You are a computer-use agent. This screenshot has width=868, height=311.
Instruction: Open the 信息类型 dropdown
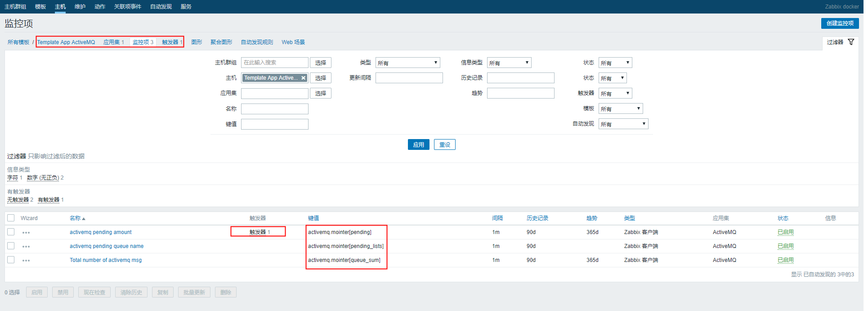(x=509, y=63)
